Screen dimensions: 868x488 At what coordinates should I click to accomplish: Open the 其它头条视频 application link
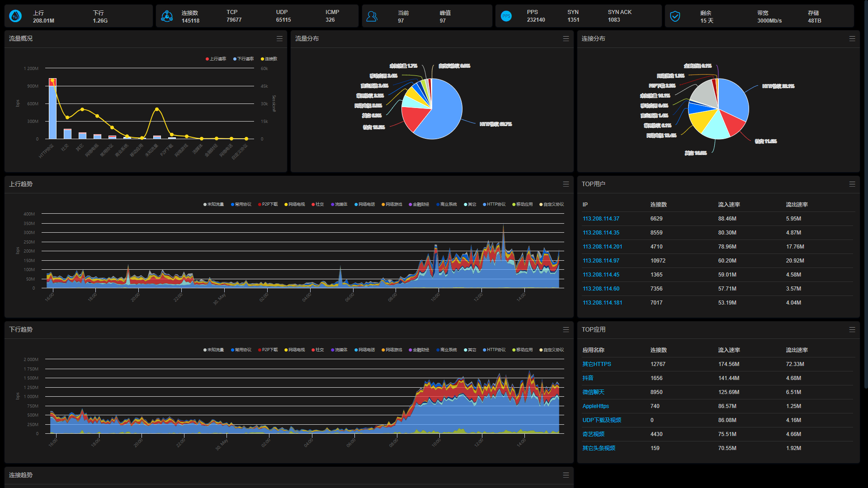[599, 448]
